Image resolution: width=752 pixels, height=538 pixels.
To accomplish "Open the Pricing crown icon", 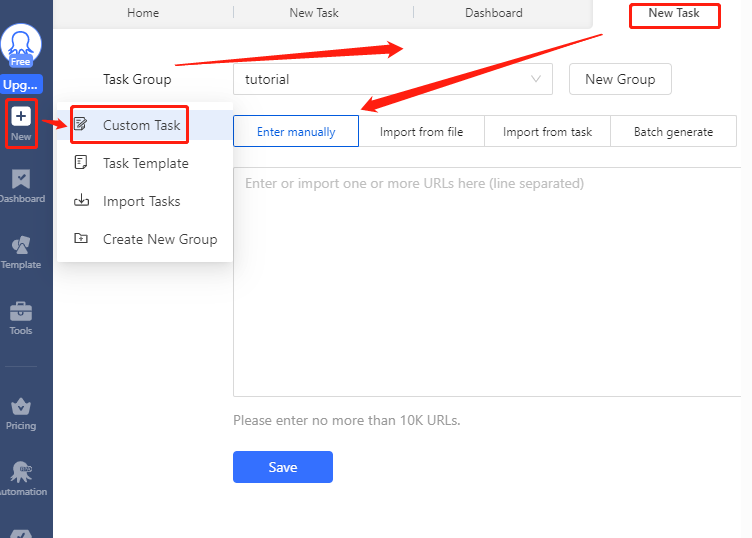I will [x=21, y=407].
